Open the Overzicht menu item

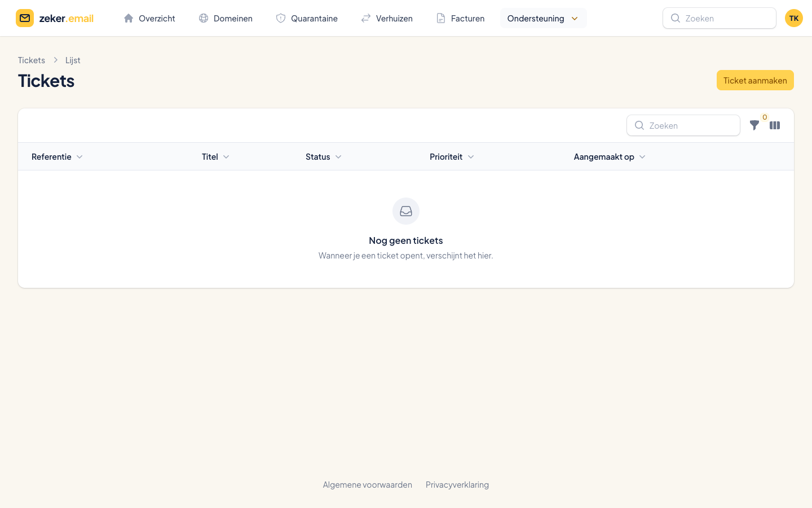click(149, 18)
